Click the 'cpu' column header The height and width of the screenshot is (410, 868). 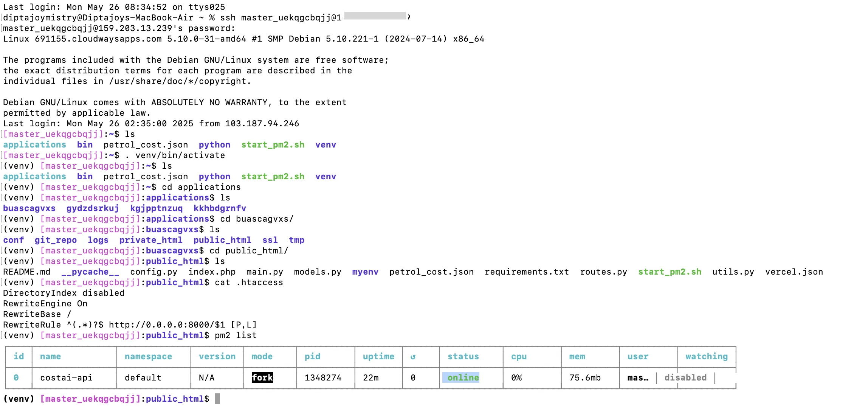point(519,357)
